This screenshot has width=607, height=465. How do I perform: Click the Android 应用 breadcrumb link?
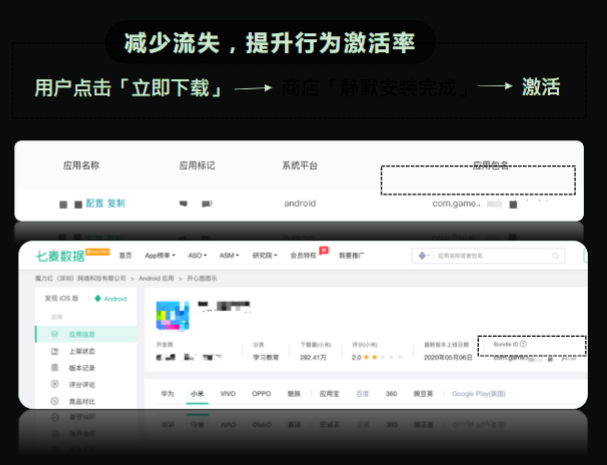(156, 278)
